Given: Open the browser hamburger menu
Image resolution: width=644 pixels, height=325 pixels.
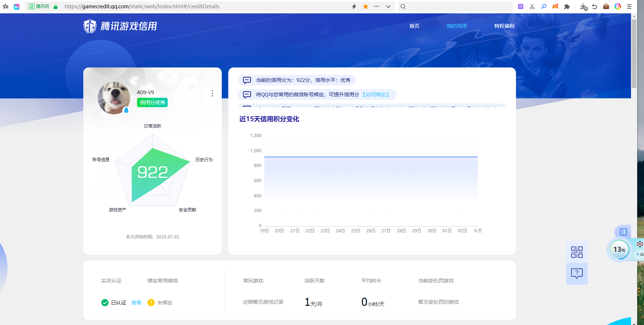Looking at the screenshot, I should click(629, 6).
